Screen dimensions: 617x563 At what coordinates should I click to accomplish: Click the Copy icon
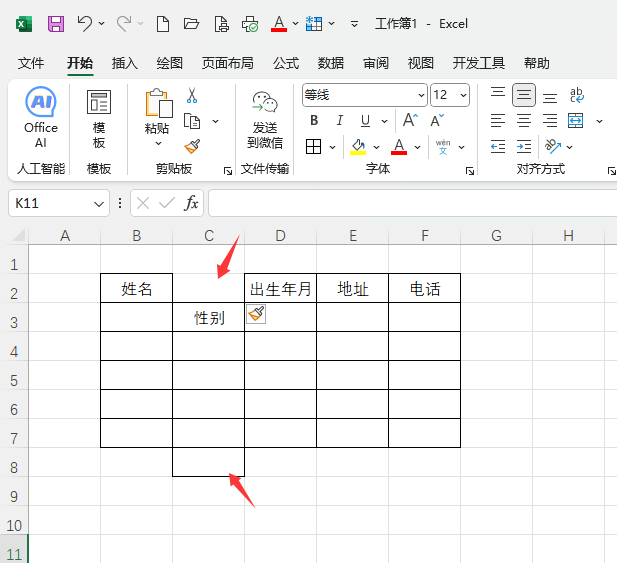[x=192, y=121]
